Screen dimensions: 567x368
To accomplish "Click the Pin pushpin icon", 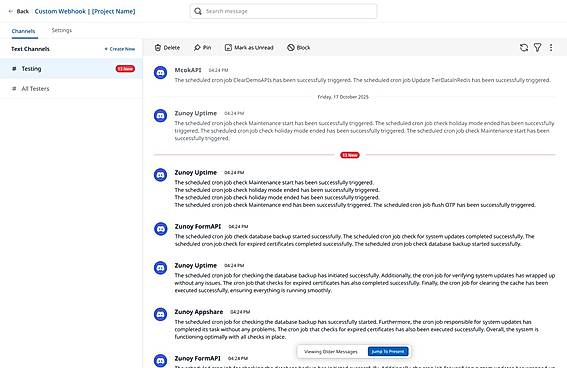I will click(197, 48).
